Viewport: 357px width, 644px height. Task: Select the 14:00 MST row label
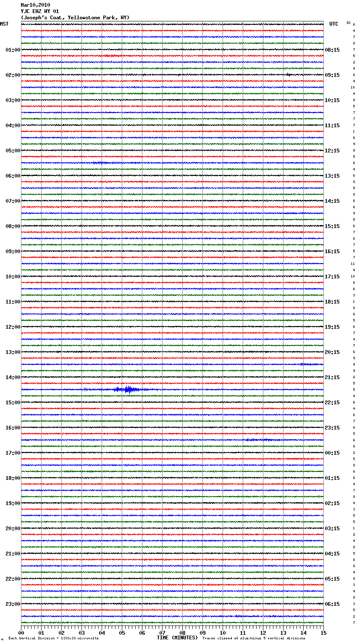(x=13, y=377)
